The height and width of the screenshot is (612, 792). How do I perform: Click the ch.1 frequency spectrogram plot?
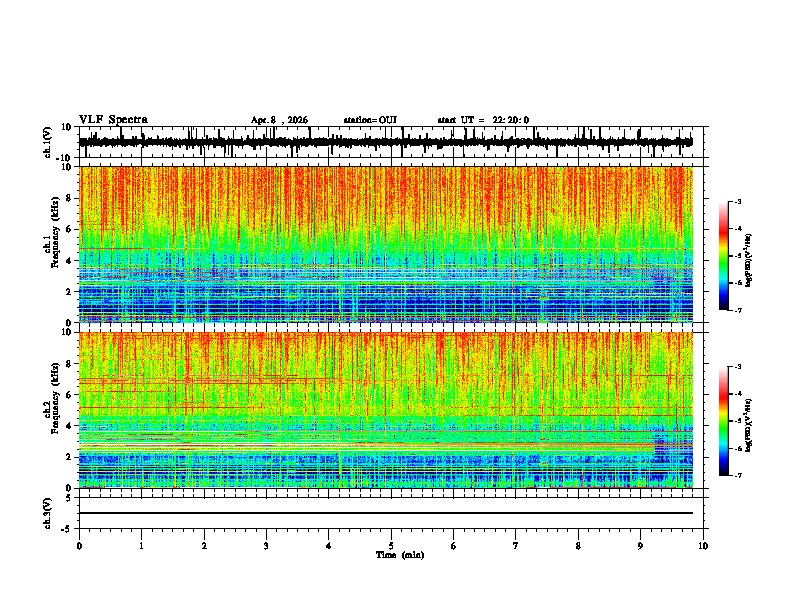pos(386,244)
